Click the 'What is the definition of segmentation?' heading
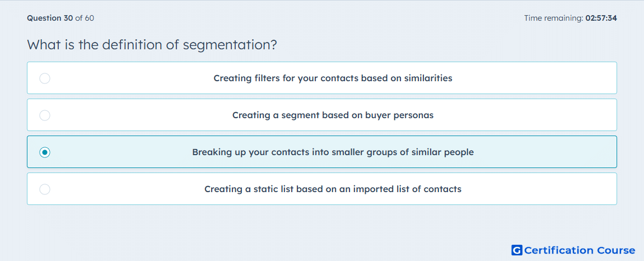This screenshot has width=644, height=261. (x=152, y=44)
